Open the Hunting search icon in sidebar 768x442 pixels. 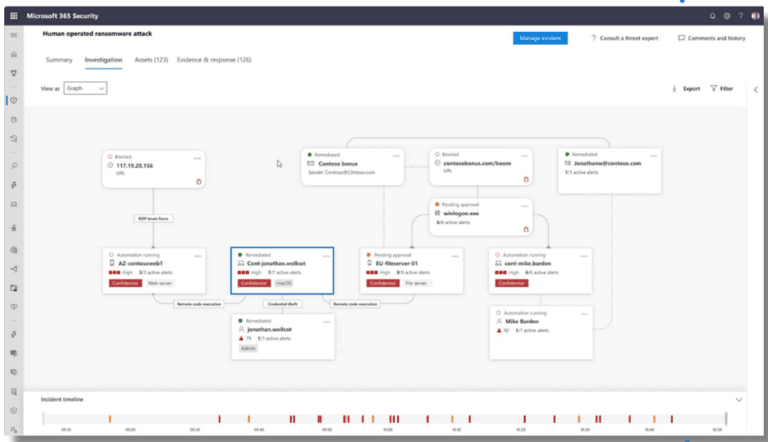pos(14,165)
